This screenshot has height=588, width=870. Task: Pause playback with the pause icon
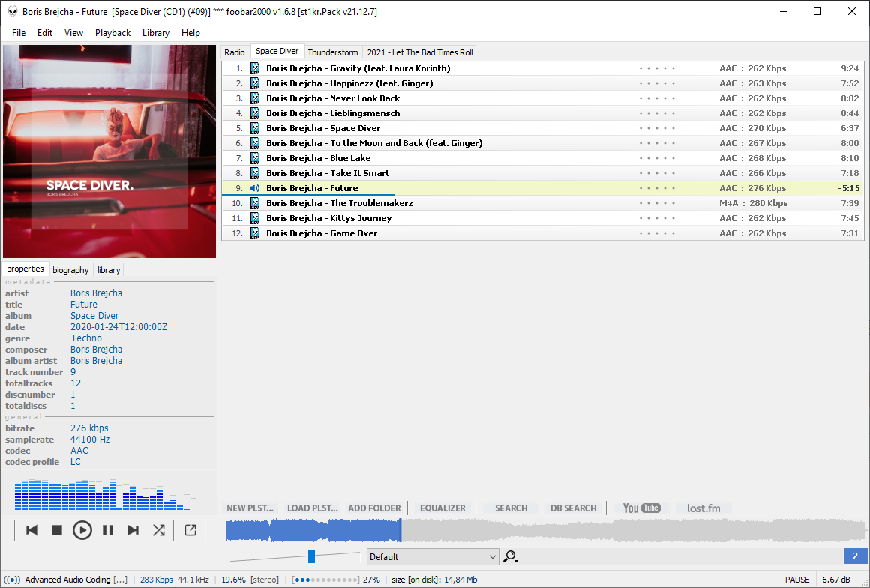(x=108, y=530)
